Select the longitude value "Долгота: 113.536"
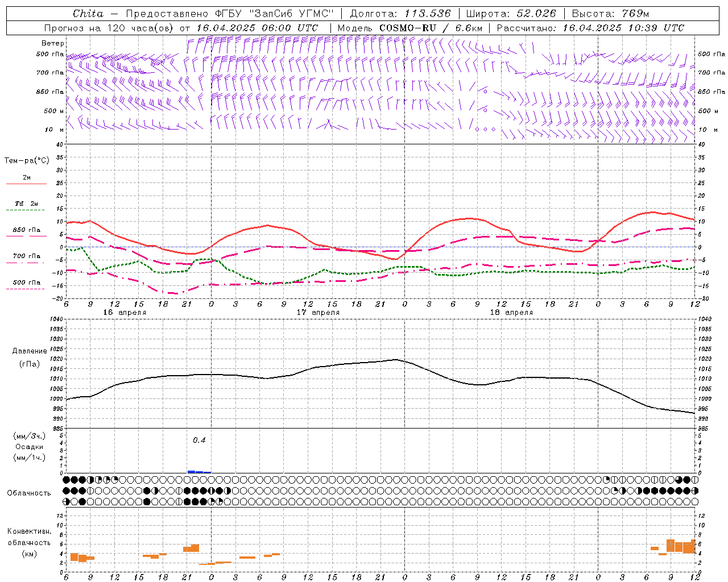 [x=400, y=14]
